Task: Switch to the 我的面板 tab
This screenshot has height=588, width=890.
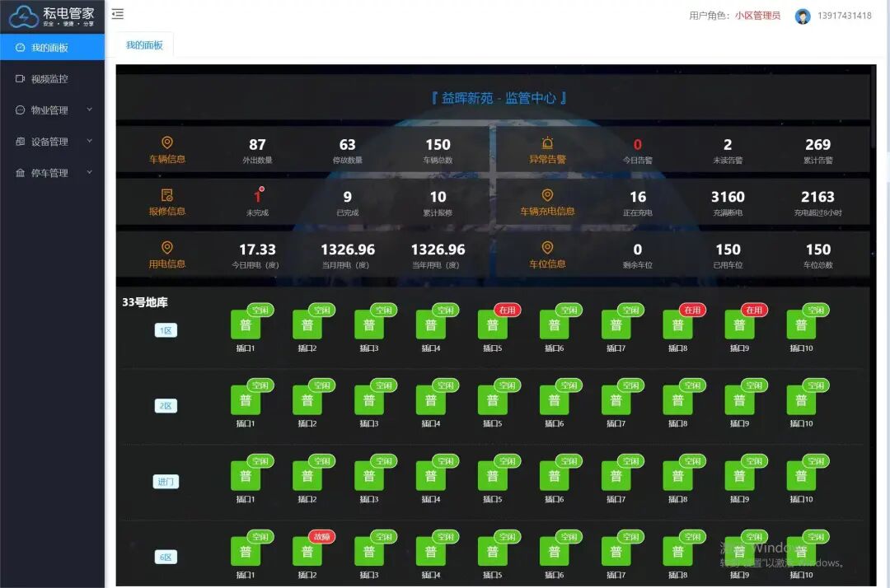Action: point(144,44)
